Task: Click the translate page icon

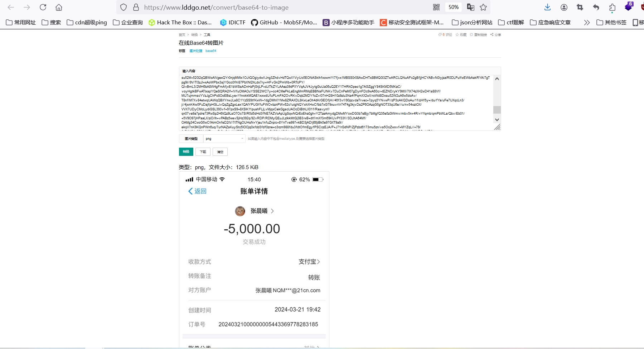Action: (x=471, y=7)
